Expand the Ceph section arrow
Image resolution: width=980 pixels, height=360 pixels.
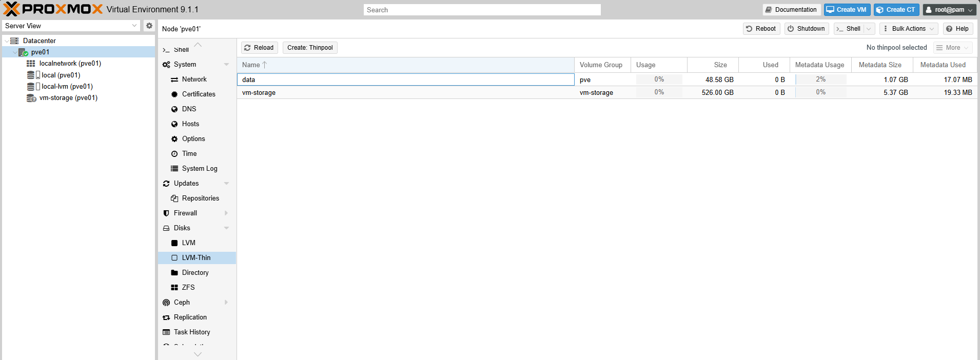[226, 303]
